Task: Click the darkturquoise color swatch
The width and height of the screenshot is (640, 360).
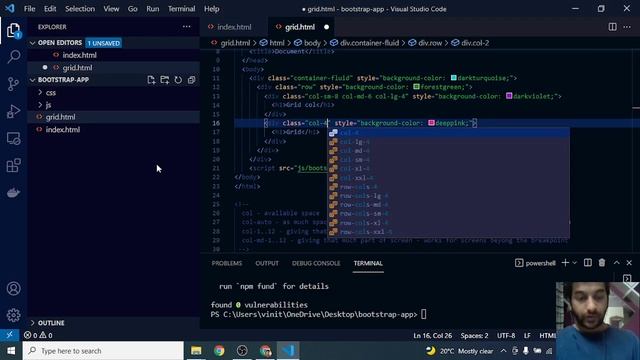Action: coord(453,78)
